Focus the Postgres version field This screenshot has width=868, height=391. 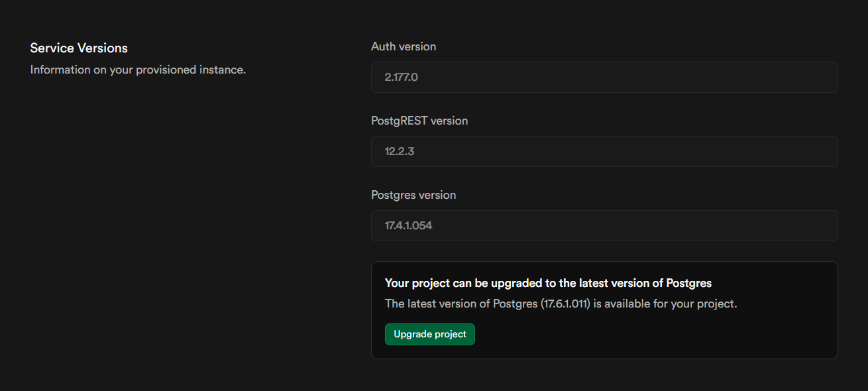click(604, 226)
